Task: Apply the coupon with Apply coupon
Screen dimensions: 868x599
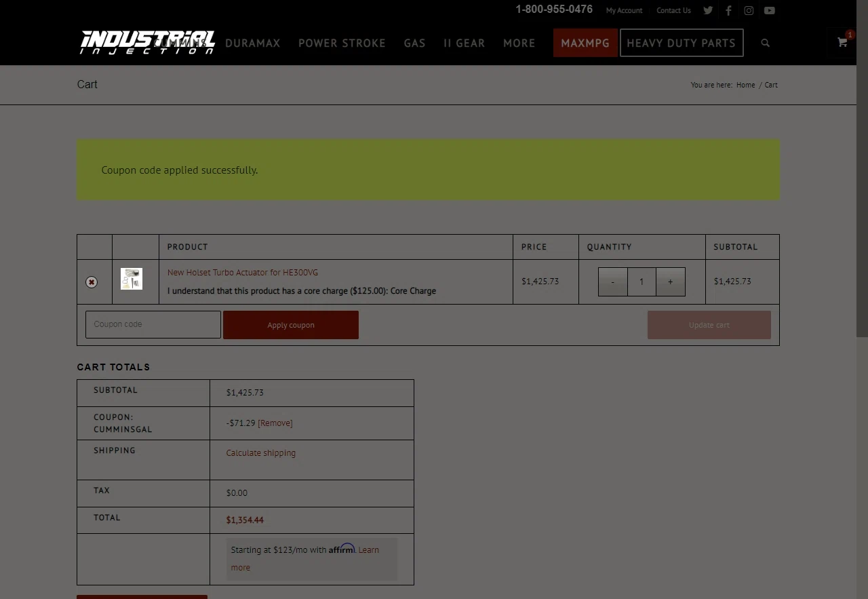Action: (x=291, y=325)
